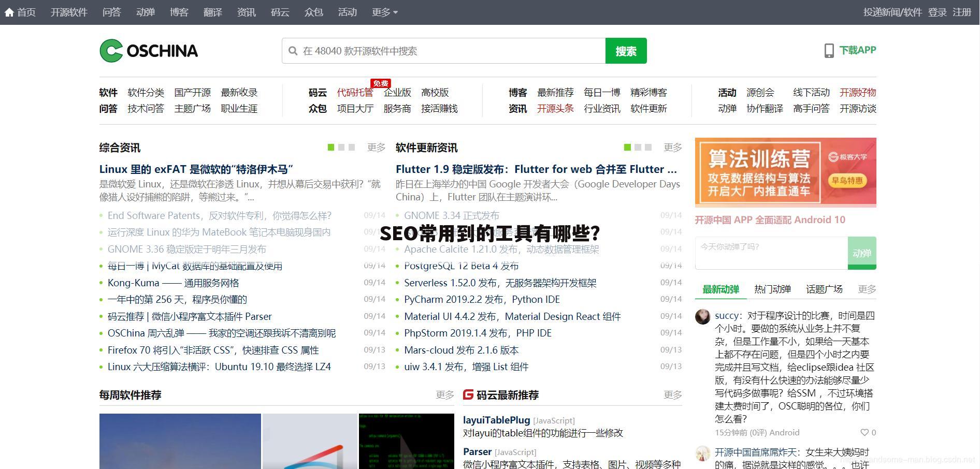Switch to the 热门动弹 tab
Screen dimensions: 980x469
pyautogui.click(x=772, y=289)
